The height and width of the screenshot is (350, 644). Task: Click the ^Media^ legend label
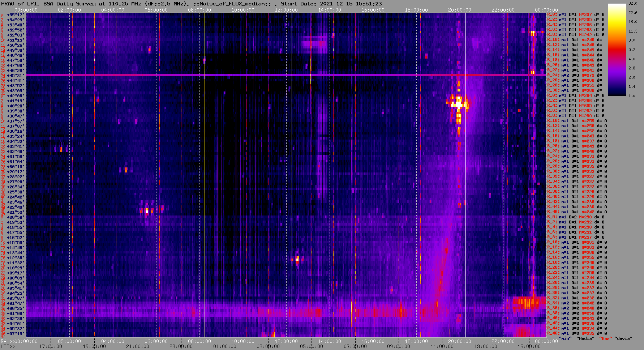pos(585,338)
